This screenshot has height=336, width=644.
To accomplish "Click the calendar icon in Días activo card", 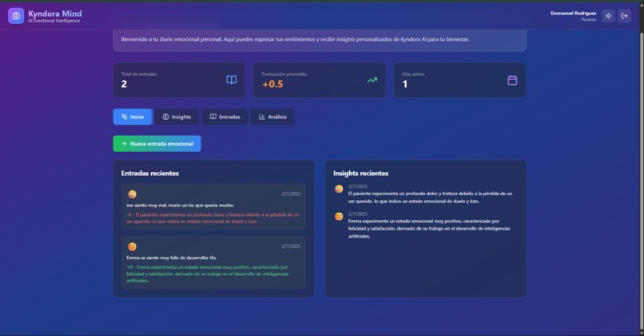I will coord(512,80).
